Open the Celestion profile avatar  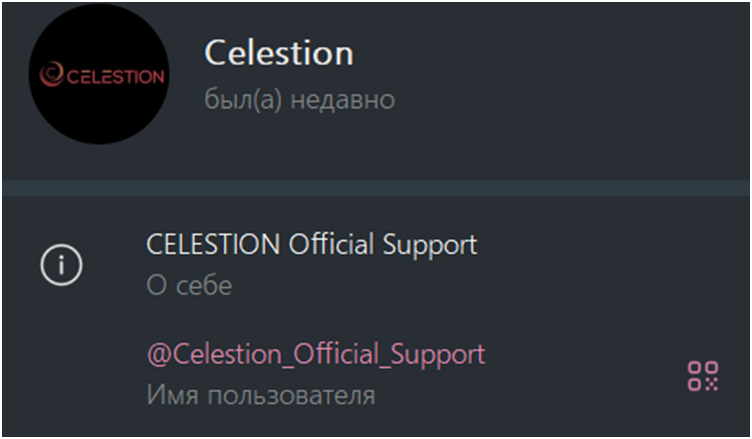[99, 77]
